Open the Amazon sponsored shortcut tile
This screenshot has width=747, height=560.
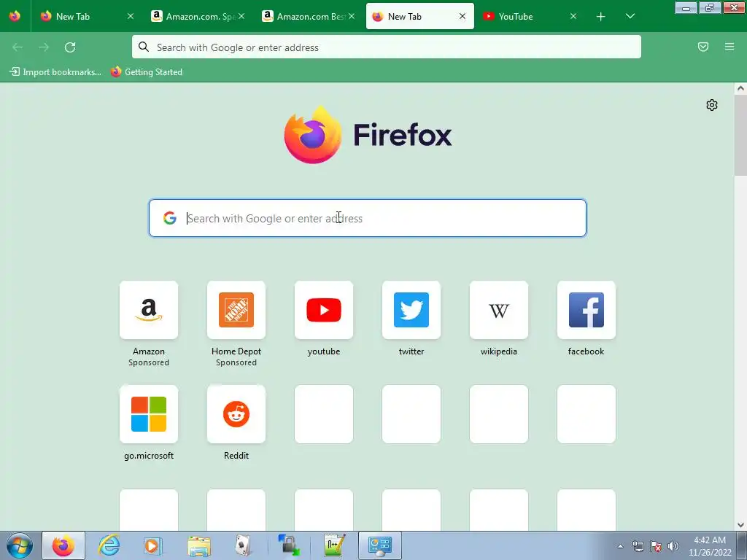pyautogui.click(x=149, y=310)
